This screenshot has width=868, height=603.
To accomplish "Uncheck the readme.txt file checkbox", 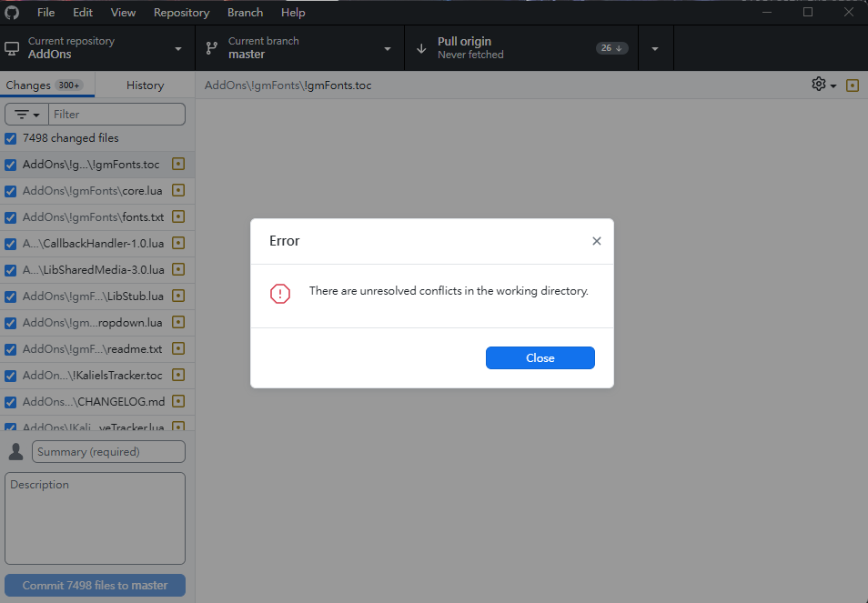I will [11, 349].
